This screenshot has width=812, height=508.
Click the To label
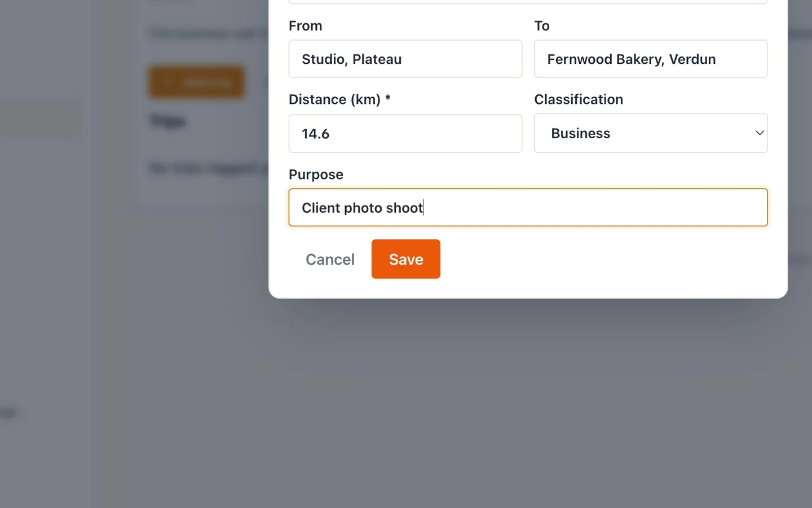(541, 26)
